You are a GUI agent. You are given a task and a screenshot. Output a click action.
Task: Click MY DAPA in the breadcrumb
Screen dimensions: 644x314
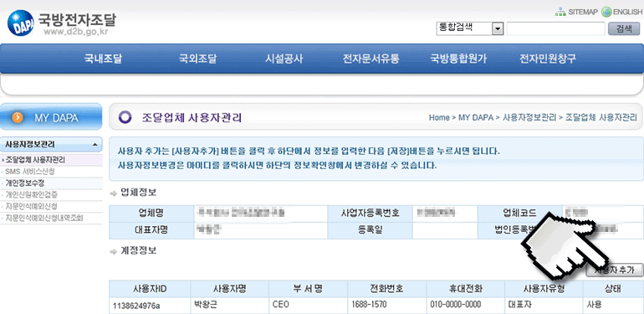(x=476, y=117)
